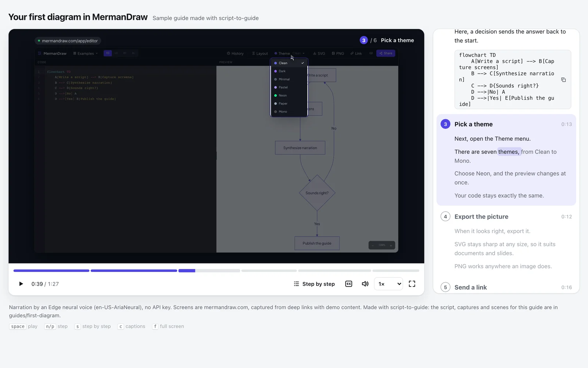Click the step 3 badge above the video

click(363, 40)
